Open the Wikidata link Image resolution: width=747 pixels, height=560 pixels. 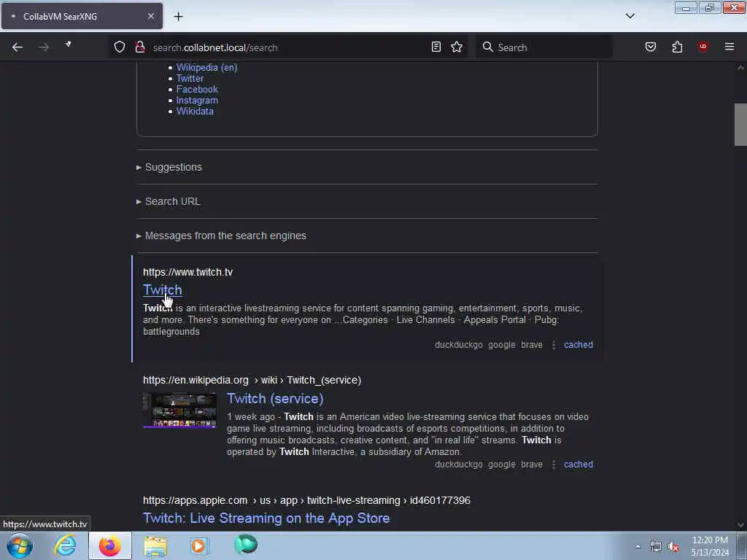(x=195, y=112)
